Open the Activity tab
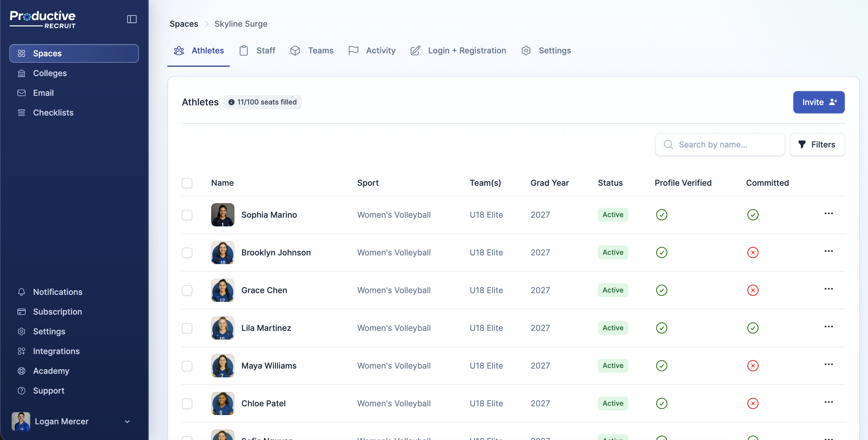 (381, 51)
